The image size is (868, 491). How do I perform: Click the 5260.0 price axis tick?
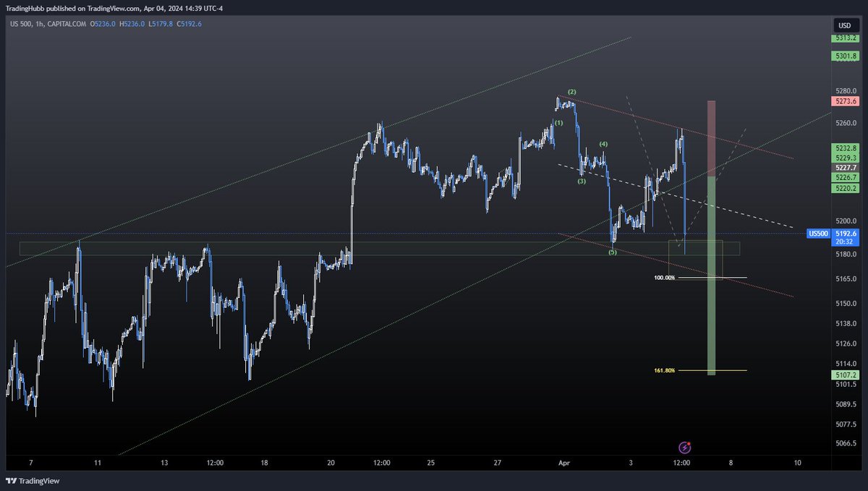845,123
